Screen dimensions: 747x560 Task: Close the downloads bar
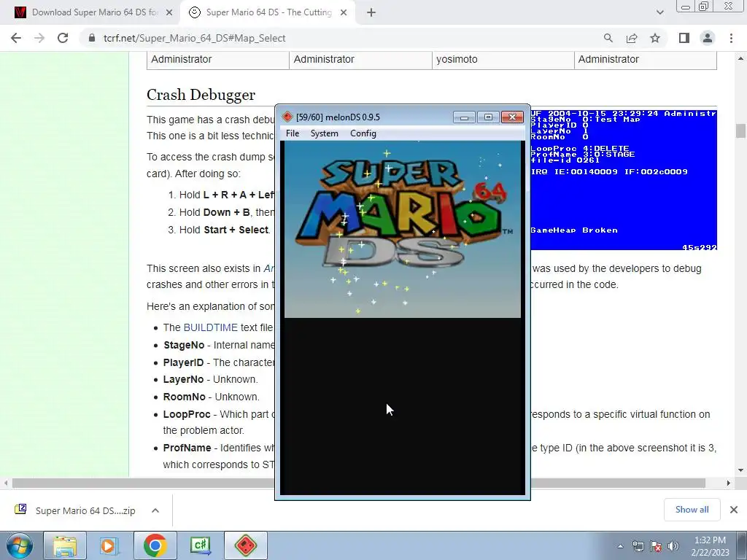coord(734,510)
